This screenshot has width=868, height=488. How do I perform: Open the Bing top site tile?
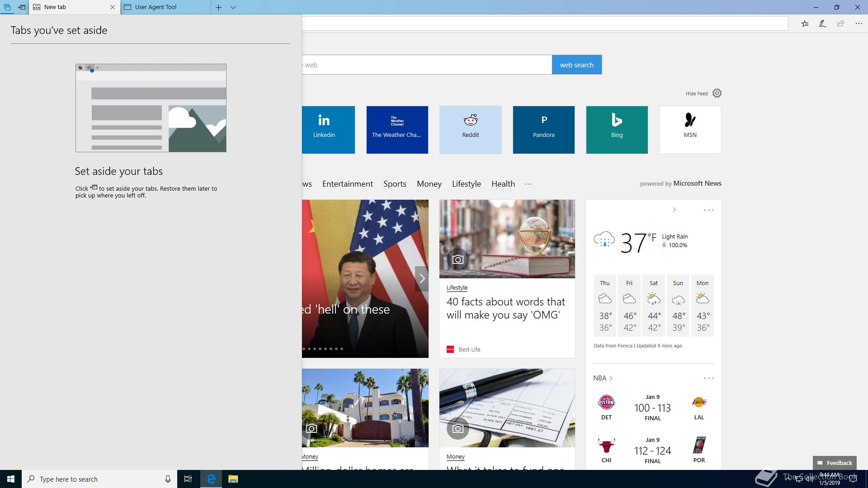[x=617, y=130]
